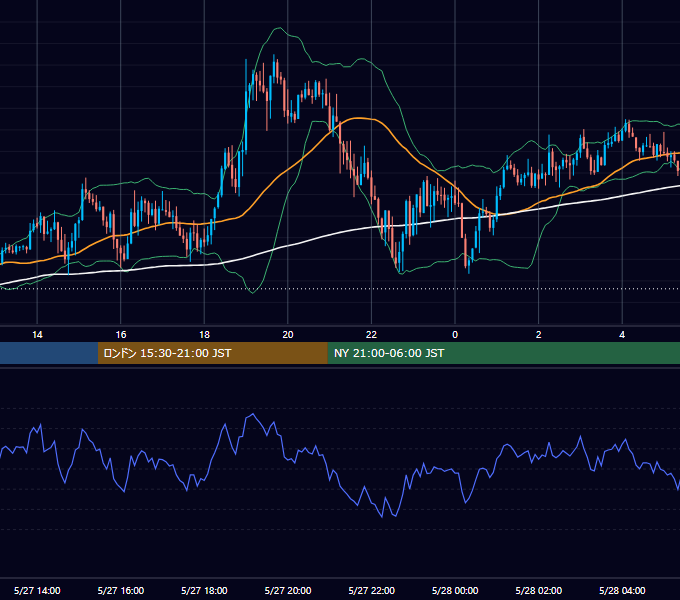
Task: Click the ロンドン 15:30-21:00 JST session bar
Action: coord(212,353)
